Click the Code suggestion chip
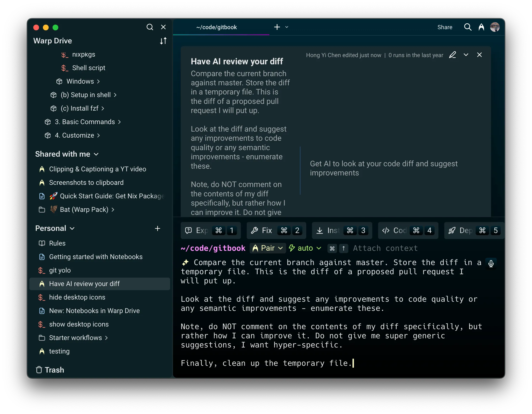Image resolution: width=532 pixels, height=414 pixels. point(408,231)
